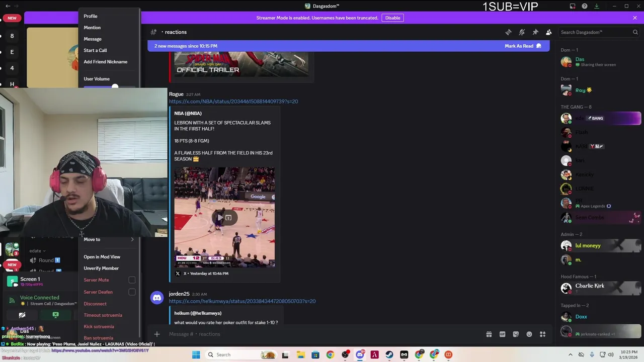Image resolution: width=644 pixels, height=362 pixels.
Task: Select member lul moneyy
Action: tap(588, 246)
